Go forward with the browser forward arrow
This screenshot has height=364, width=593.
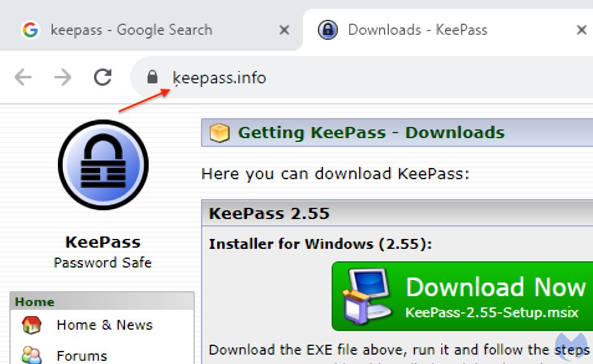[x=63, y=78]
